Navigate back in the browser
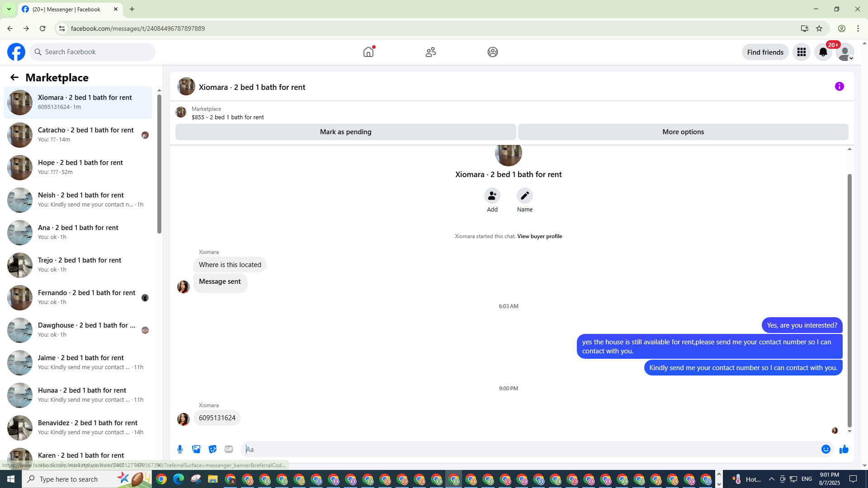This screenshot has width=868, height=488. [x=10, y=28]
